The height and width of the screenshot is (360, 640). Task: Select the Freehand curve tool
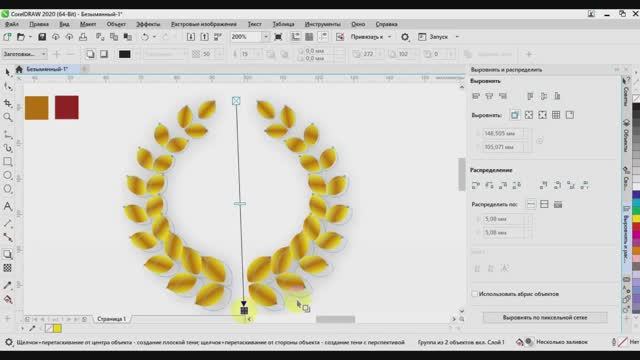pyautogui.click(x=7, y=134)
